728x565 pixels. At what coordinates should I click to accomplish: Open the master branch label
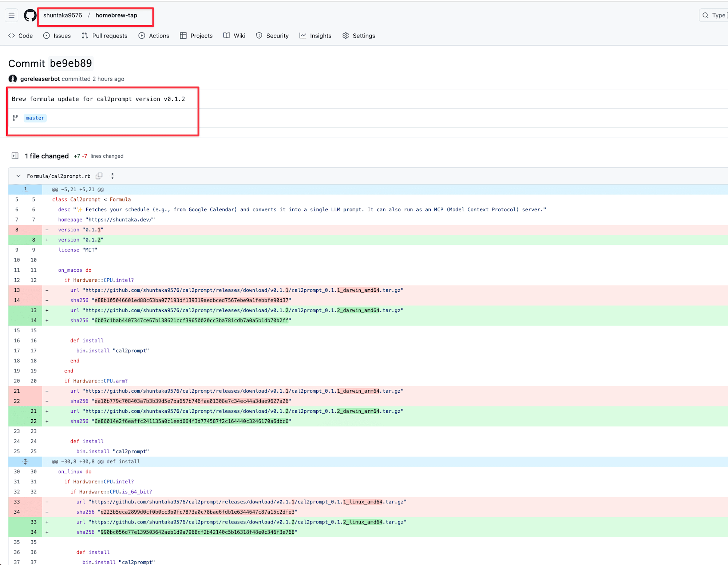point(35,118)
